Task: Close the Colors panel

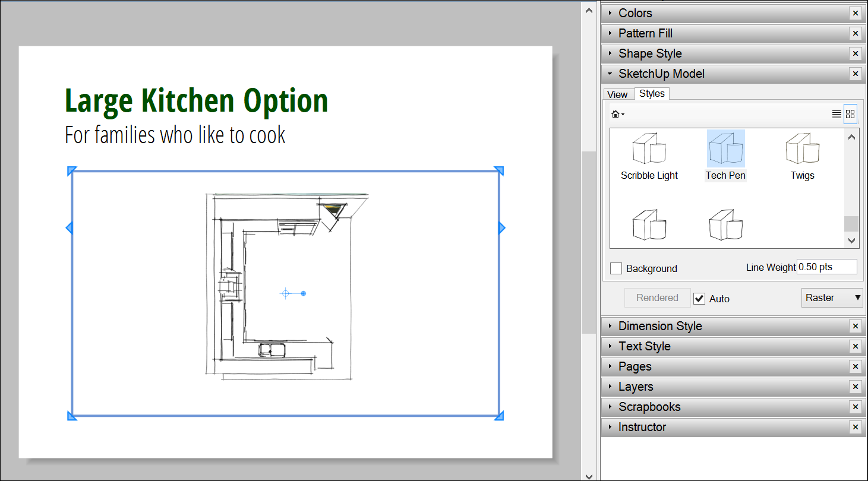Action: point(855,13)
